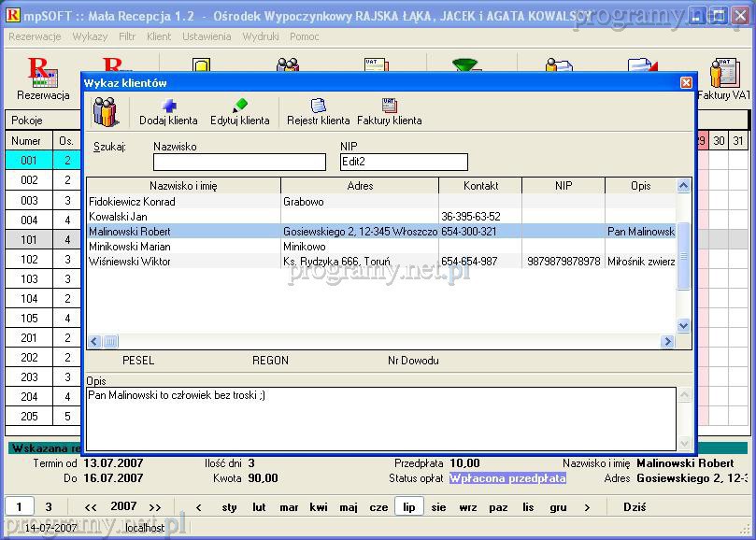This screenshot has height=540, width=756.
Task: Click the Dziś button
Action: point(635,507)
